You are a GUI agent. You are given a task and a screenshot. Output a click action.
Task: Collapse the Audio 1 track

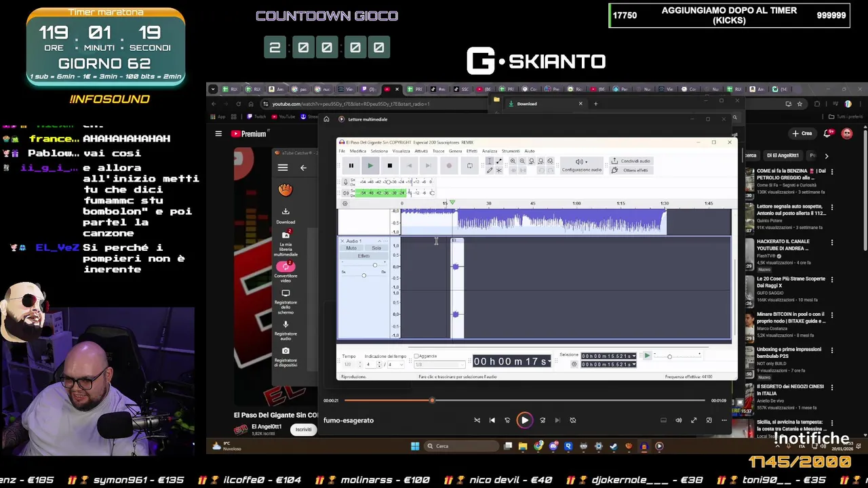(x=380, y=241)
